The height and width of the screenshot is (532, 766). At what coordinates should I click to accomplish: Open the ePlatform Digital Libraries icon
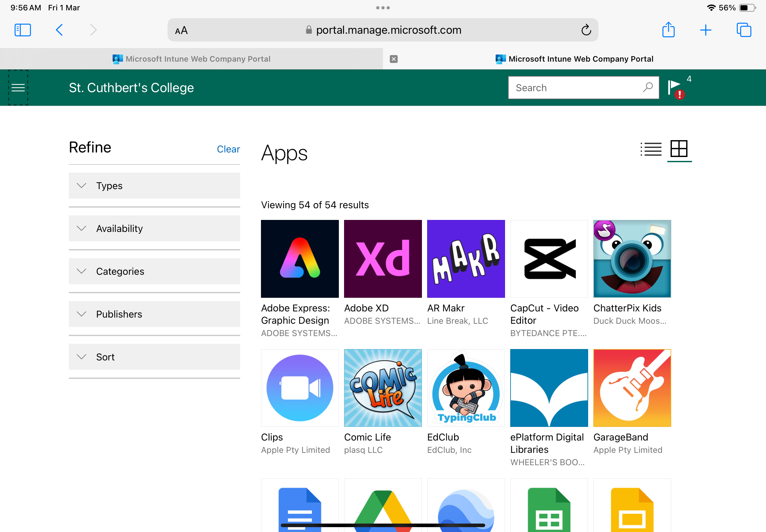[549, 388]
